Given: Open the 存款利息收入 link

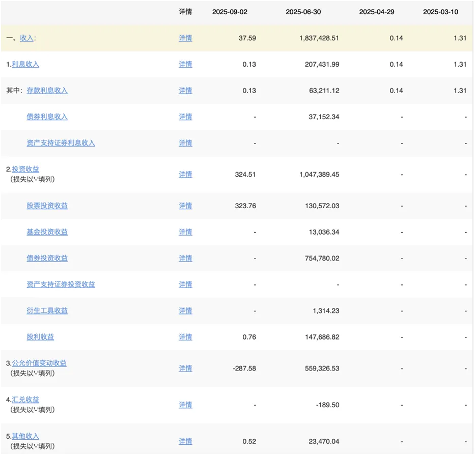Looking at the screenshot, I should click(x=47, y=91).
